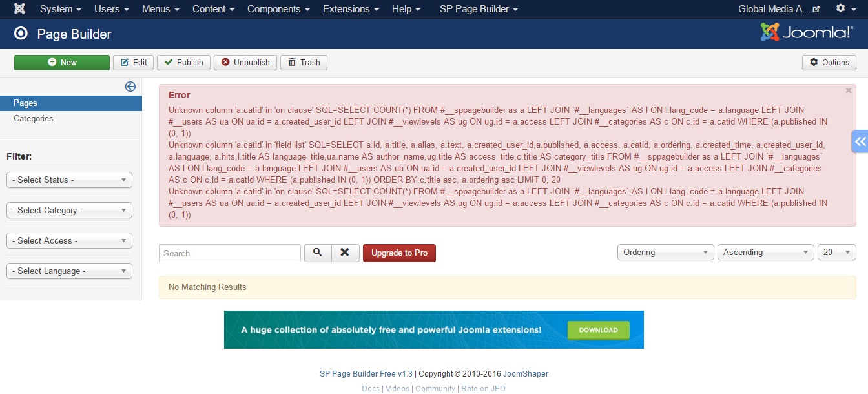868x394 pixels.
Task: Click the Unpublish toolbar button
Action: (245, 63)
